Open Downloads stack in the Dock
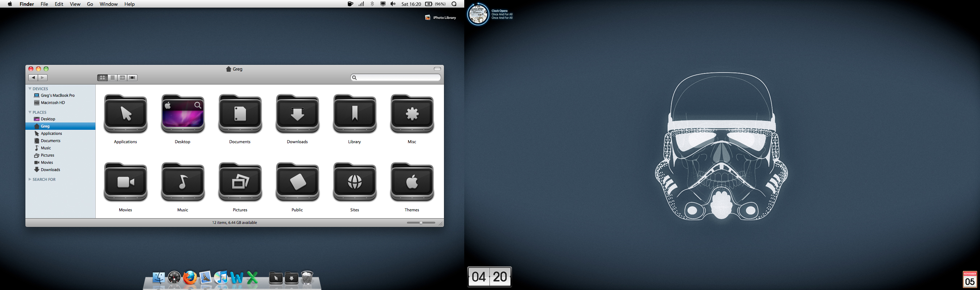Viewport: 980px width, 290px height. (x=291, y=278)
